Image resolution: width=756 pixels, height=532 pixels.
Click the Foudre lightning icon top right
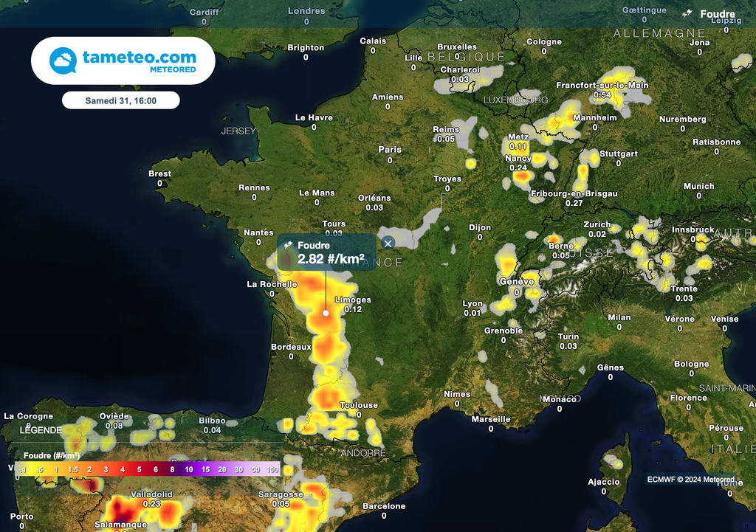[688, 13]
